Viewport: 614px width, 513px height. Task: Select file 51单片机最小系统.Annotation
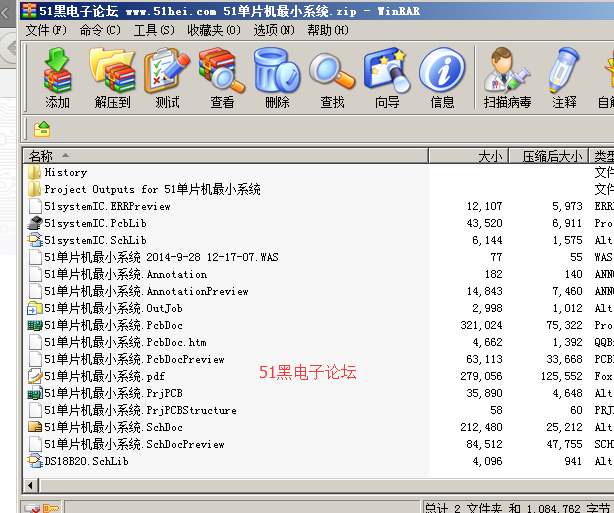[x=126, y=274]
